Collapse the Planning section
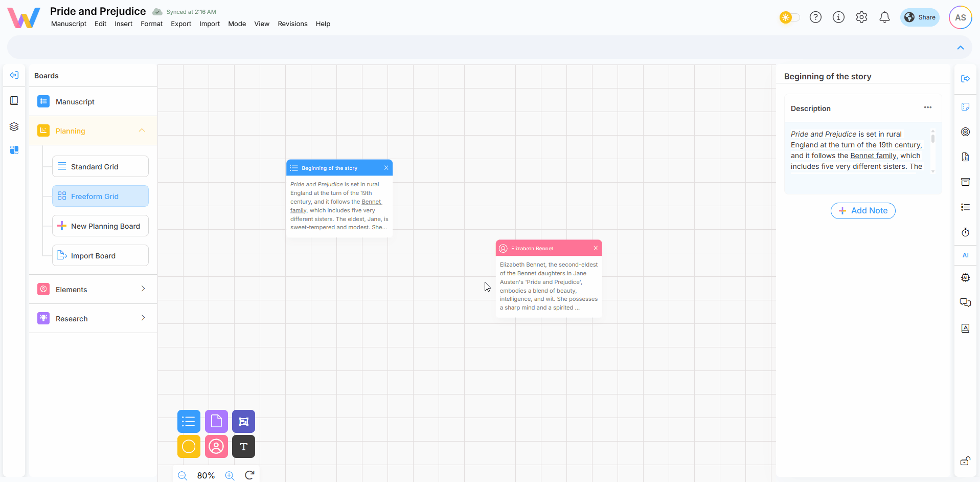980x482 pixels. click(142, 130)
